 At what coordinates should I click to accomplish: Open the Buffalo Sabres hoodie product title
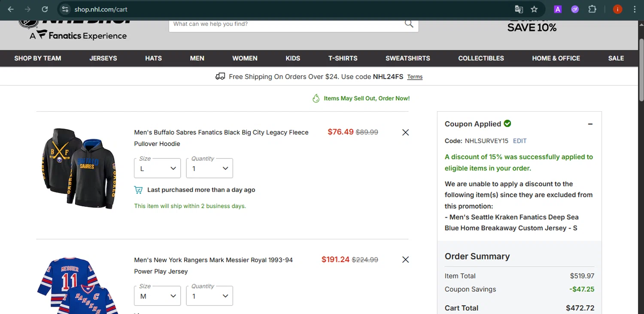click(221, 138)
